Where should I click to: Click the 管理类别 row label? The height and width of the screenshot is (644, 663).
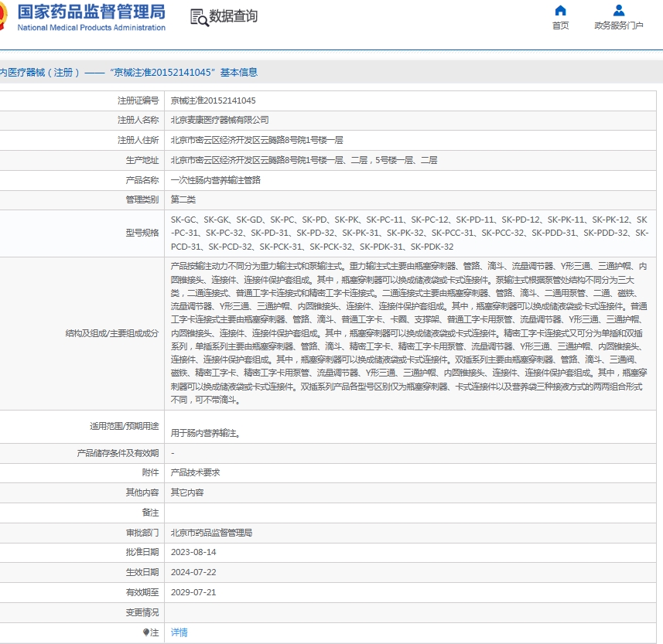(142, 199)
